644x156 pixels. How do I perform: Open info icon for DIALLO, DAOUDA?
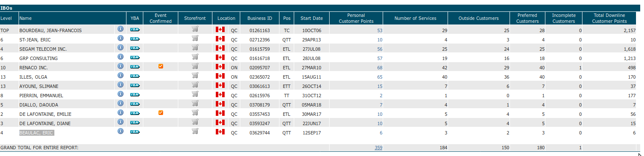click(x=120, y=104)
